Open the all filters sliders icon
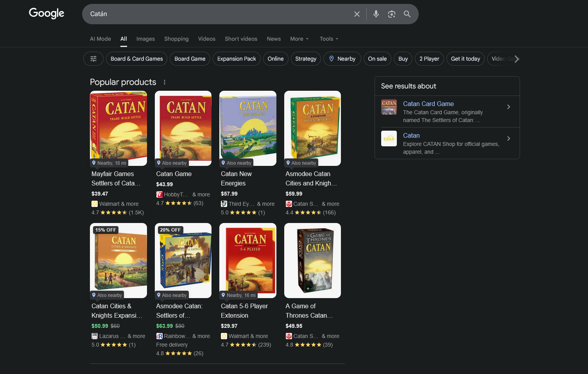Viewport: 588px width, 374px height. point(93,59)
